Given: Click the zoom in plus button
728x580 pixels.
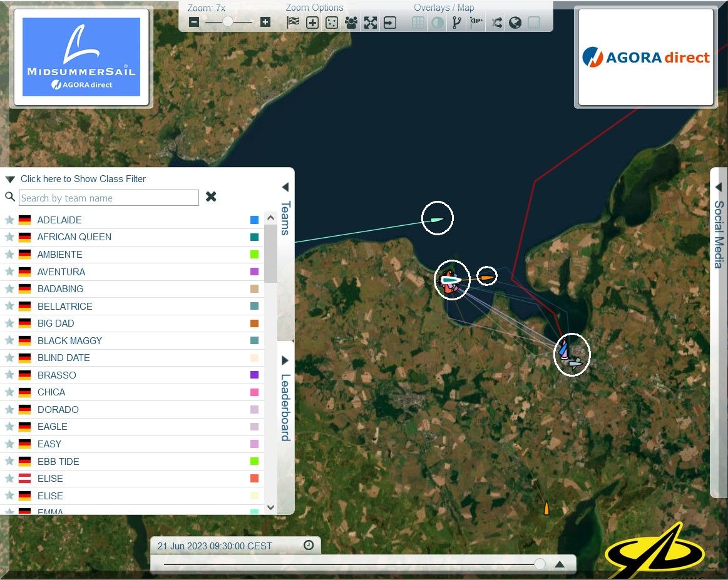Looking at the screenshot, I should pyautogui.click(x=265, y=23).
